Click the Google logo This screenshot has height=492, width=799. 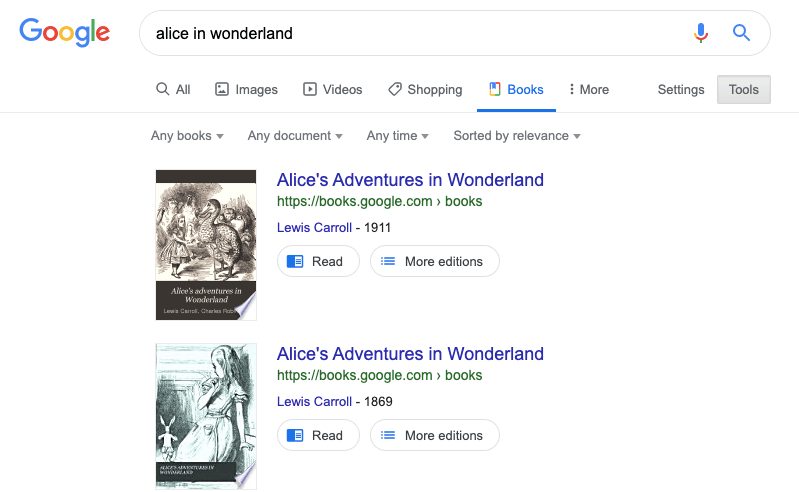pos(64,32)
